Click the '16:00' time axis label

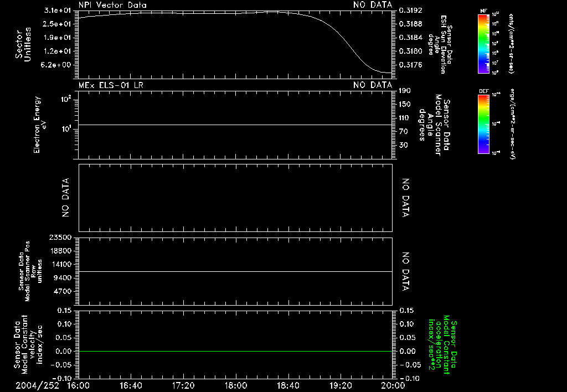point(79,385)
